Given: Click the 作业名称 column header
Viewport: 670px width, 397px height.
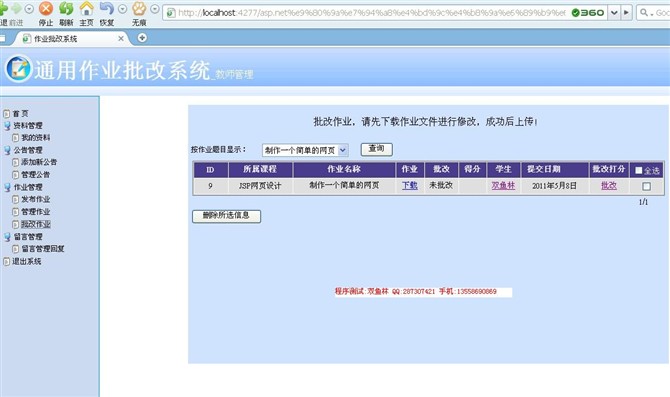Looking at the screenshot, I should 344,170.
